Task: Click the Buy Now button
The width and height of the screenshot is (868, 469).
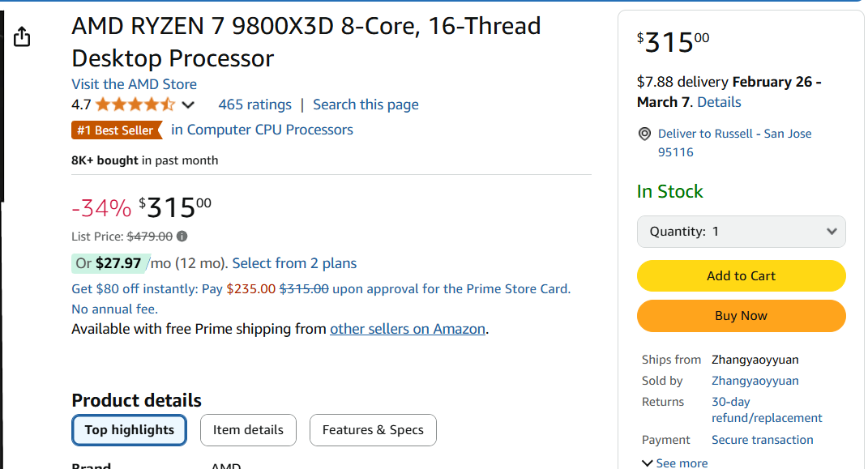Action: (741, 316)
